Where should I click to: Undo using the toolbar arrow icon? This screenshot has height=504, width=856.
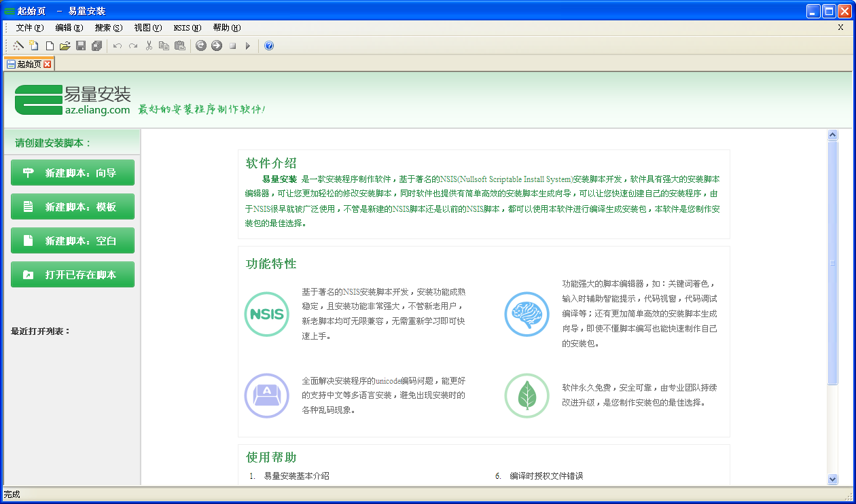click(x=118, y=46)
